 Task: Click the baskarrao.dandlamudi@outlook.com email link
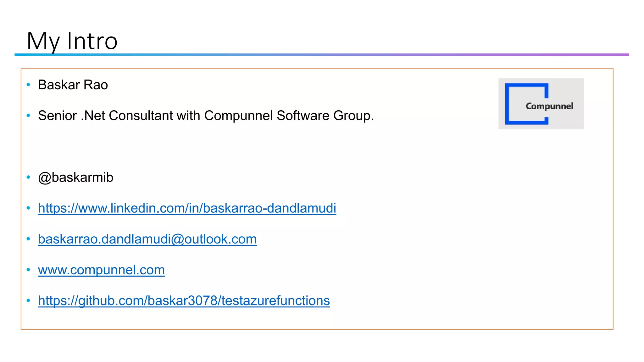(x=147, y=239)
